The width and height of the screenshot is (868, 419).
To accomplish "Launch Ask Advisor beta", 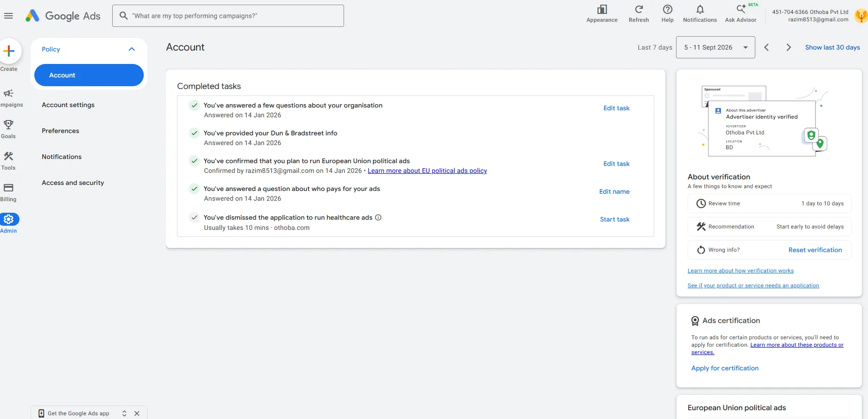I will point(740,13).
